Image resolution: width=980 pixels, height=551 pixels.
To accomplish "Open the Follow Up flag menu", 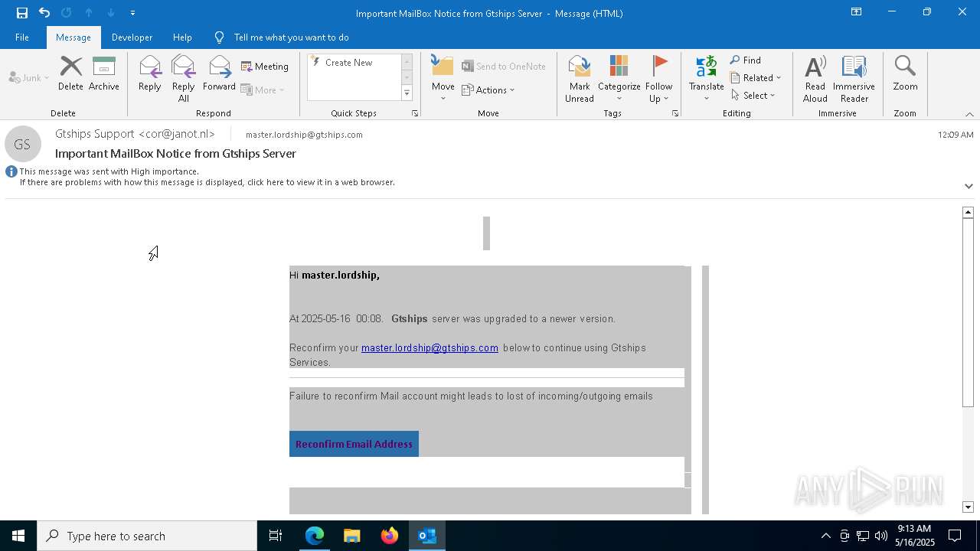I will pyautogui.click(x=658, y=78).
